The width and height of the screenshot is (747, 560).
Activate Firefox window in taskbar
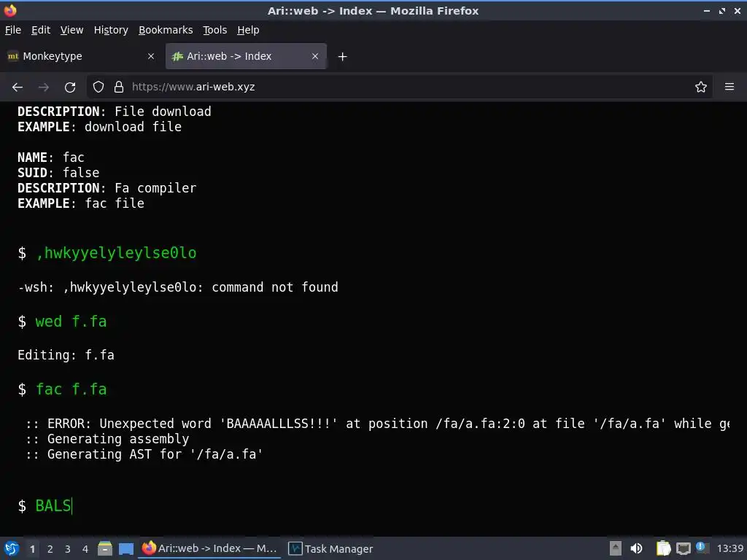[x=209, y=548]
